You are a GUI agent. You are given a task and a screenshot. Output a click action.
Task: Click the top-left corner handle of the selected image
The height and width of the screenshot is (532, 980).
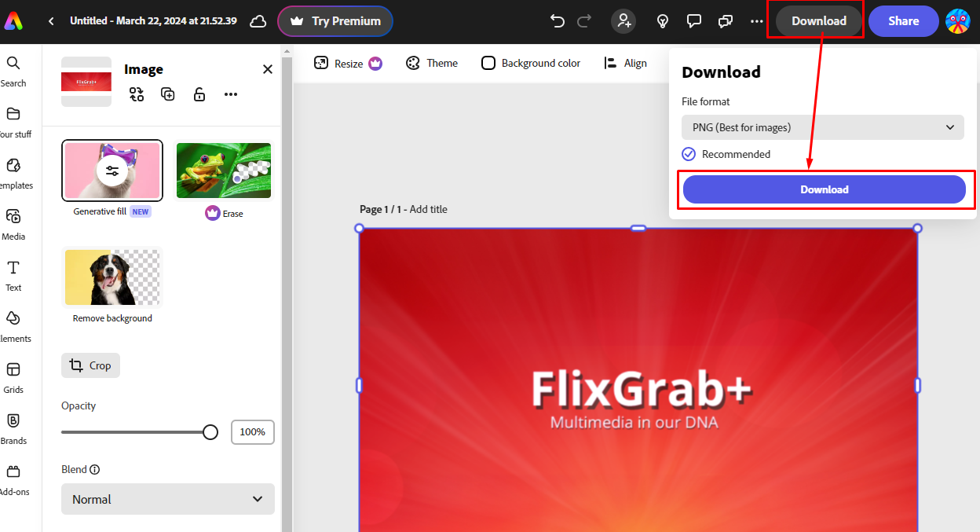pos(360,229)
